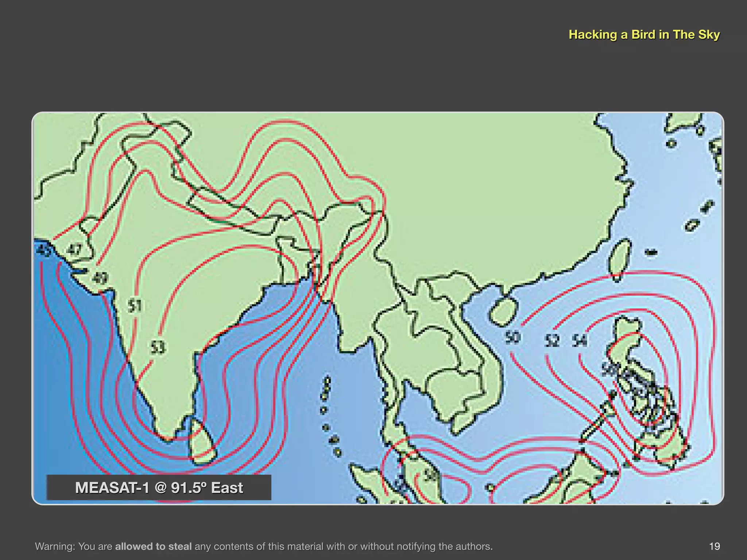Click the contour label 49 on the map
The image size is (747, 560).
click(x=100, y=279)
